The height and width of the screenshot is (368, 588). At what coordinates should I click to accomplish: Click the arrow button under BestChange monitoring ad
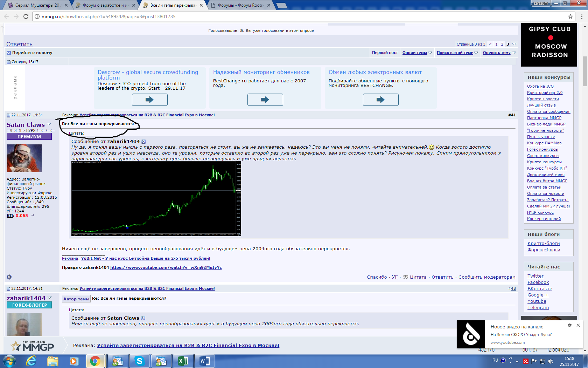coord(265,100)
